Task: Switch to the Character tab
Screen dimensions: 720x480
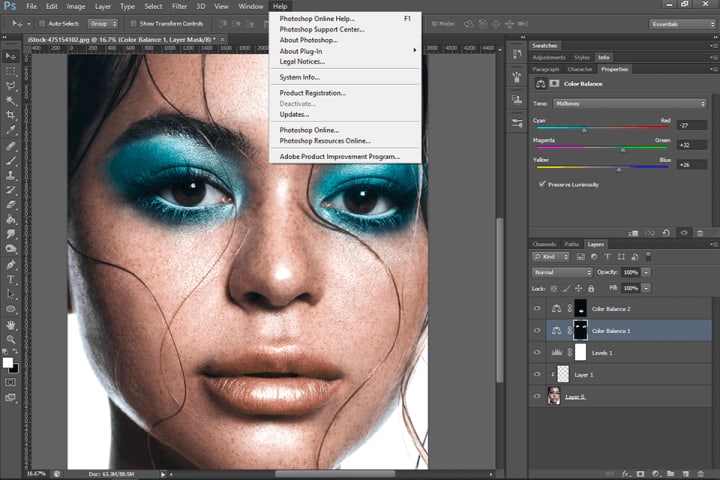Action: [x=579, y=69]
